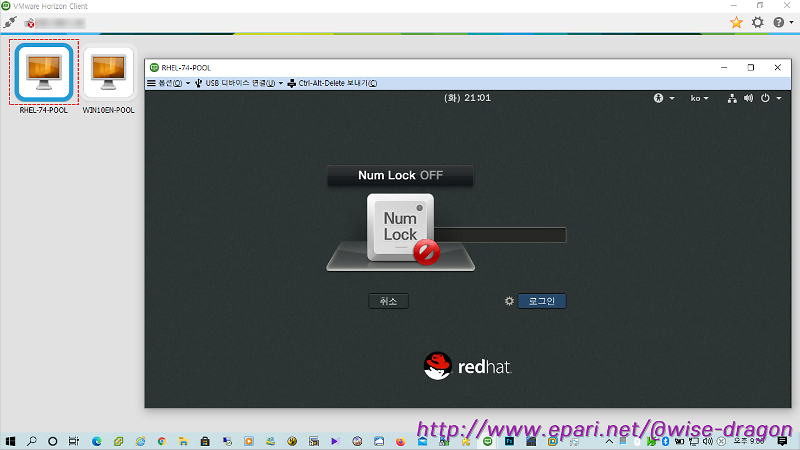Screen dimensions: 800x450
Task: Open File Explorer from taskbar
Action: [183, 441]
